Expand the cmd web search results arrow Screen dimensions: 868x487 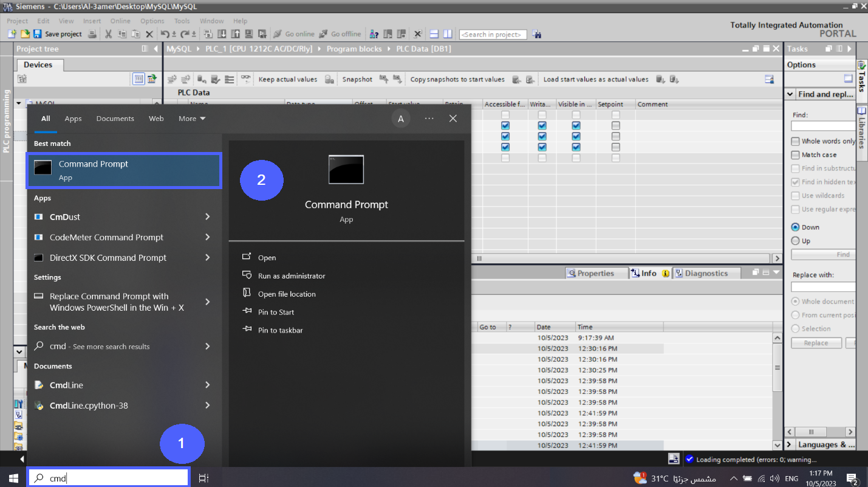[x=208, y=346]
